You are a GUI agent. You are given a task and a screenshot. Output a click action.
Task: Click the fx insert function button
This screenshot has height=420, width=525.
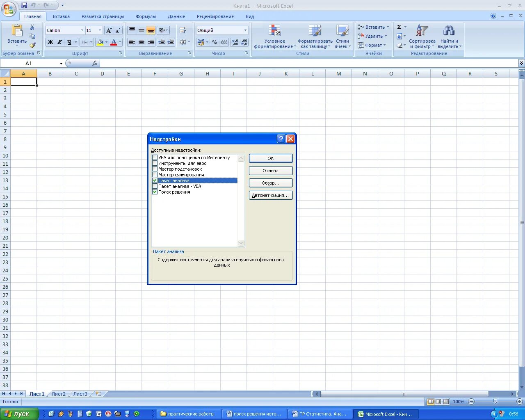click(x=95, y=63)
